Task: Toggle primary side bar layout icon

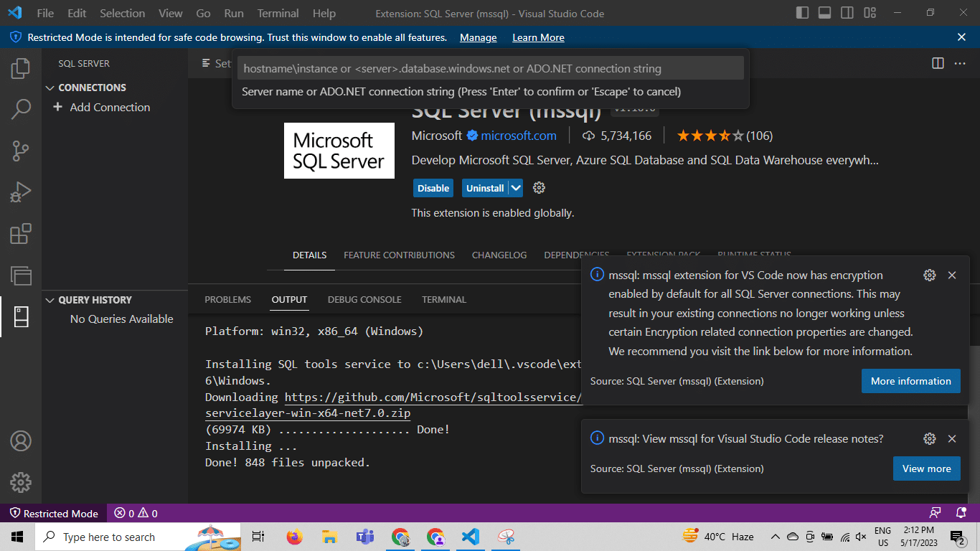Action: click(x=802, y=13)
